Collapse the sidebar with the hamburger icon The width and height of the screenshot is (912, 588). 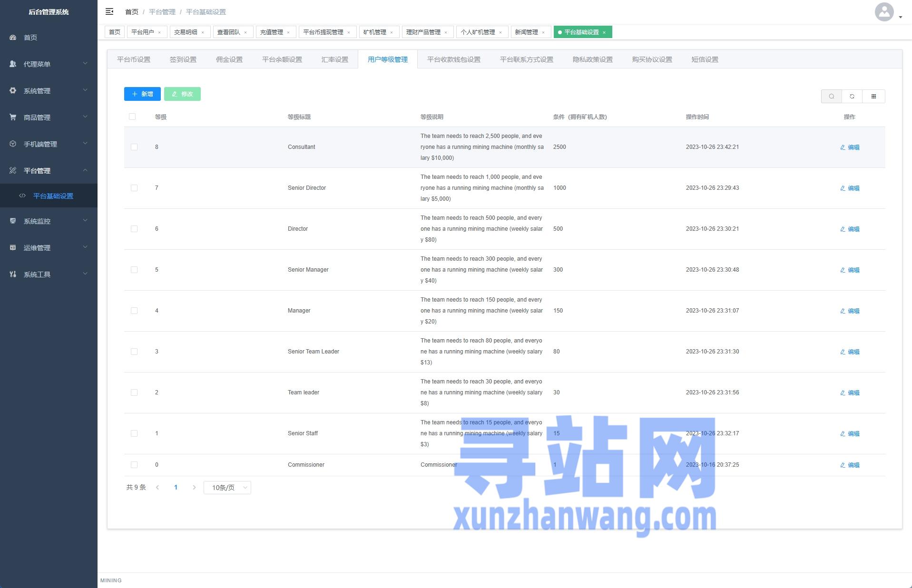pyautogui.click(x=109, y=11)
